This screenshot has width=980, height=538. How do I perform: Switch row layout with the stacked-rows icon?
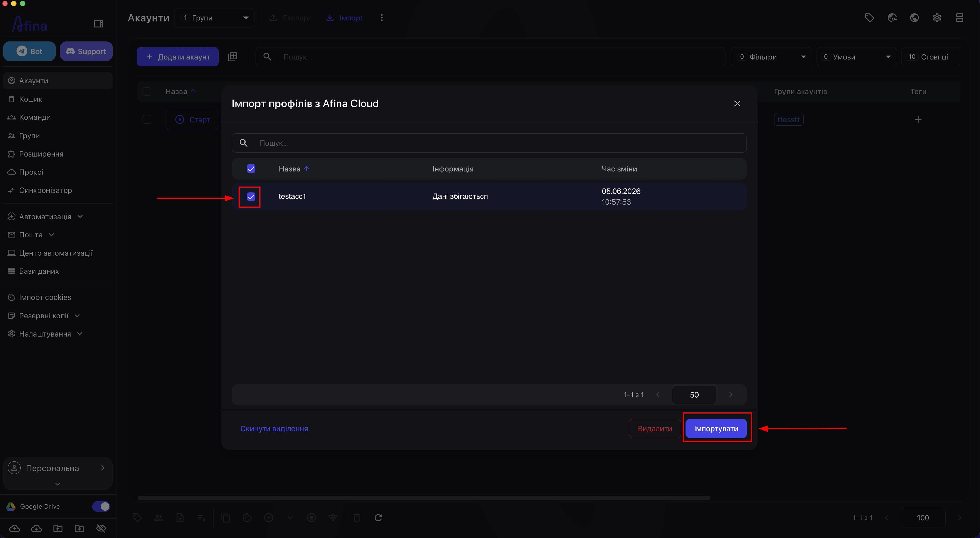pyautogui.click(x=960, y=18)
